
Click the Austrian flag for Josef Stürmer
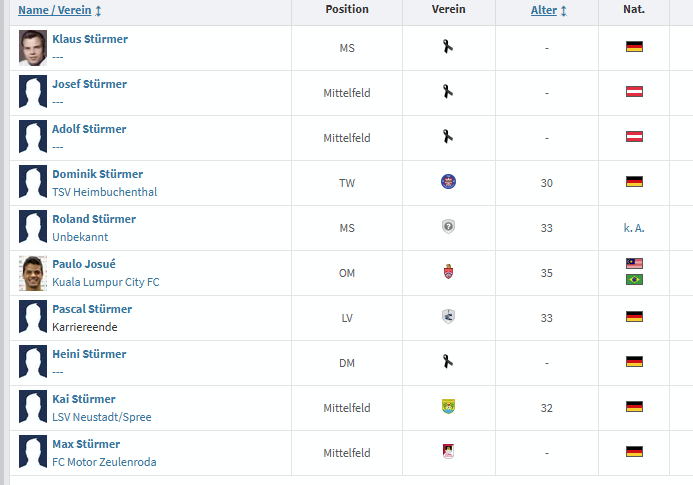click(x=634, y=92)
